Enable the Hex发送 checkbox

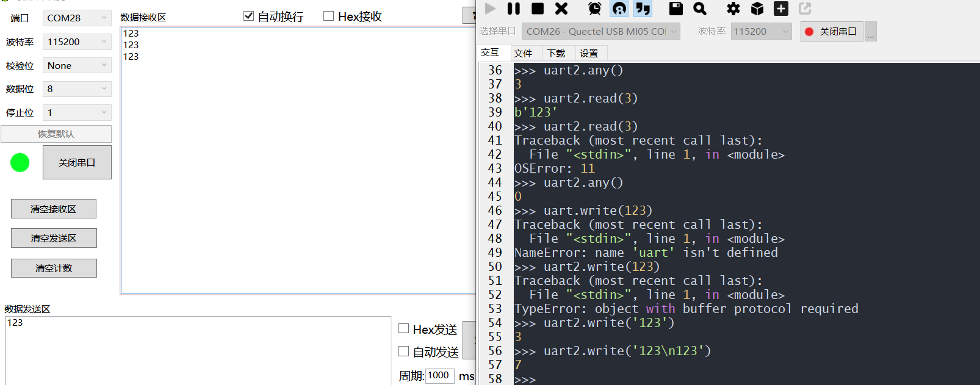[403, 329]
